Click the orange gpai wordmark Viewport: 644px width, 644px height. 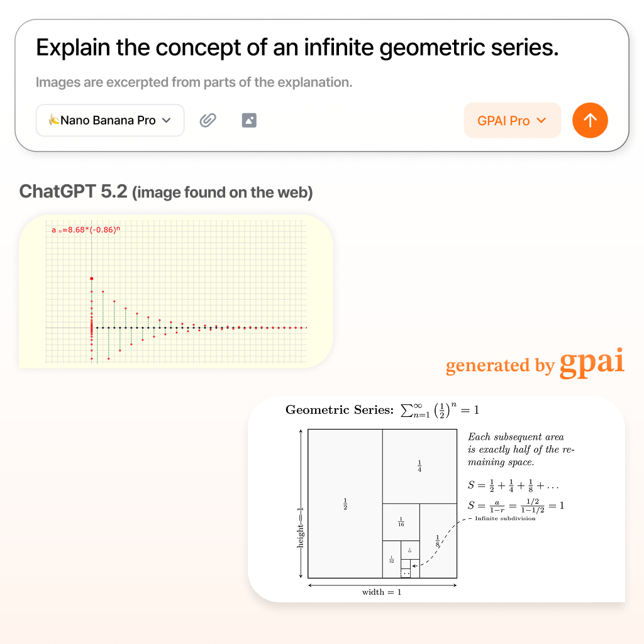tap(592, 363)
